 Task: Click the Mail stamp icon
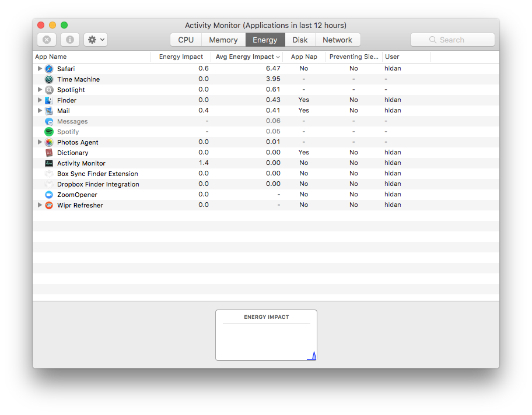click(x=49, y=111)
